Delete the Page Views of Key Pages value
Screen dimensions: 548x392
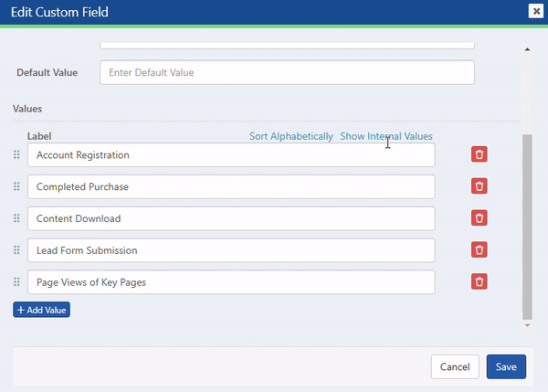click(479, 281)
